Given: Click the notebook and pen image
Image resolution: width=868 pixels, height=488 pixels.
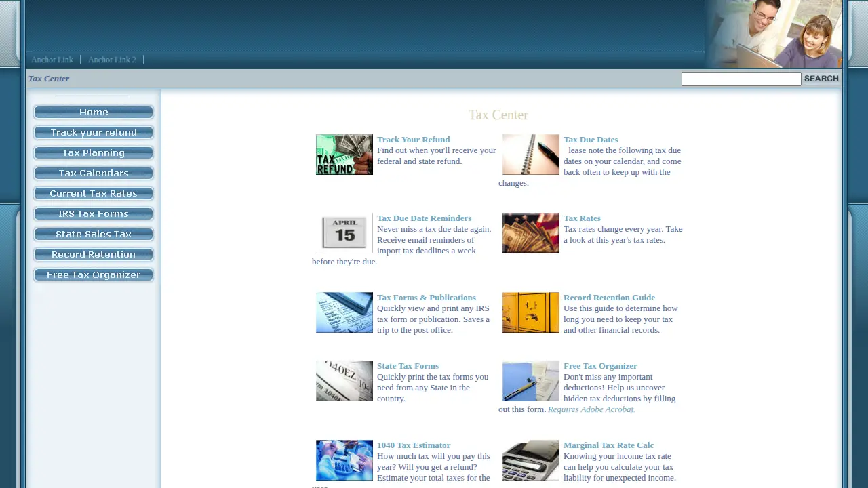Looking at the screenshot, I should click(531, 155).
